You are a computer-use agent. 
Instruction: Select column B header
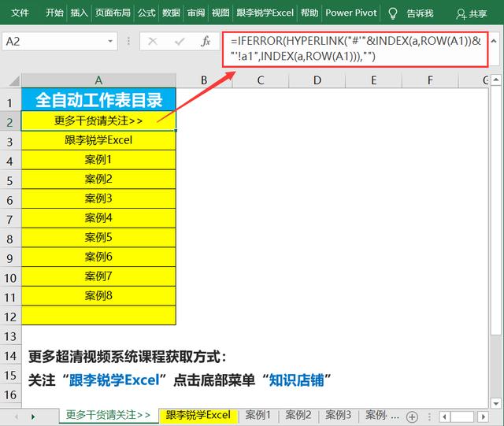pyautogui.click(x=204, y=80)
